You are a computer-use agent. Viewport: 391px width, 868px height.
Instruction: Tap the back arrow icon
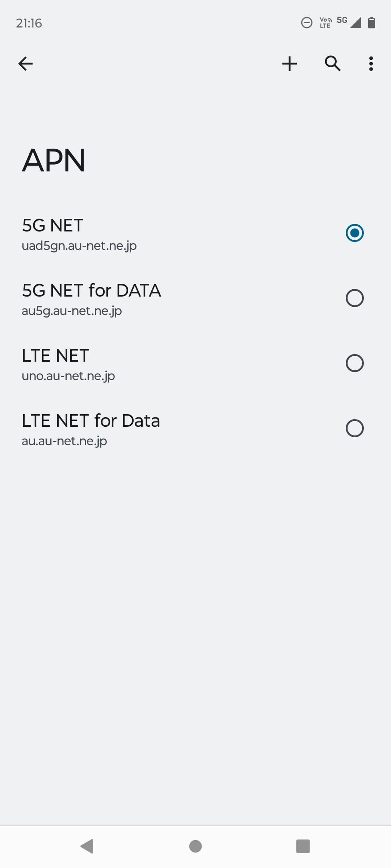tap(25, 64)
